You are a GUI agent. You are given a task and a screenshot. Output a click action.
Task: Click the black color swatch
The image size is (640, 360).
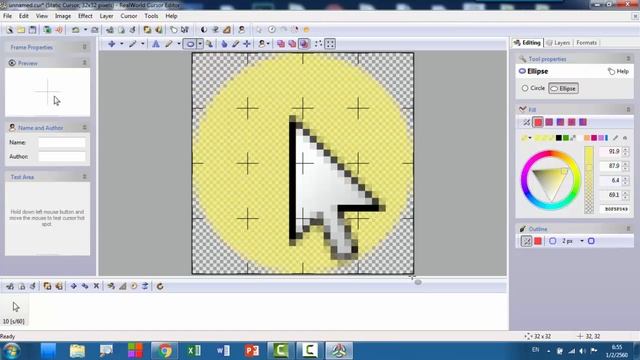pyautogui.click(x=558, y=138)
